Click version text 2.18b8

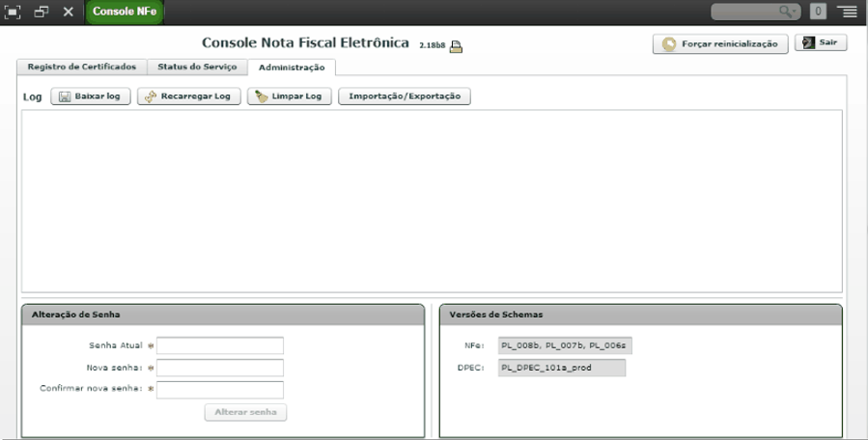433,46
